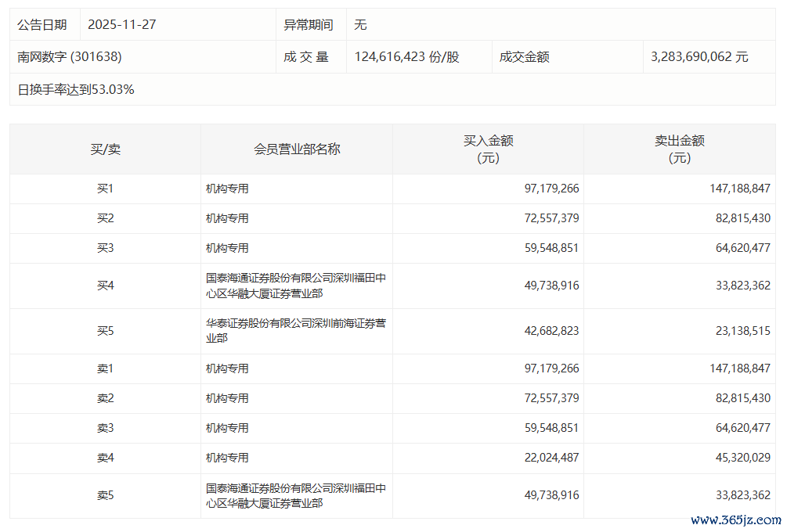
Task: Click the www.365jz.com watermark link
Action: (735, 519)
